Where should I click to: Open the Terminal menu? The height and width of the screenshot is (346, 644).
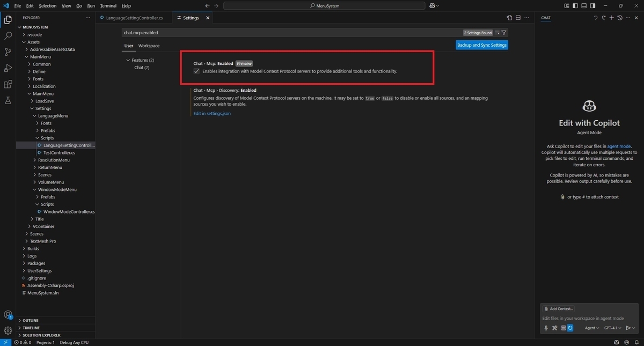pyautogui.click(x=108, y=6)
